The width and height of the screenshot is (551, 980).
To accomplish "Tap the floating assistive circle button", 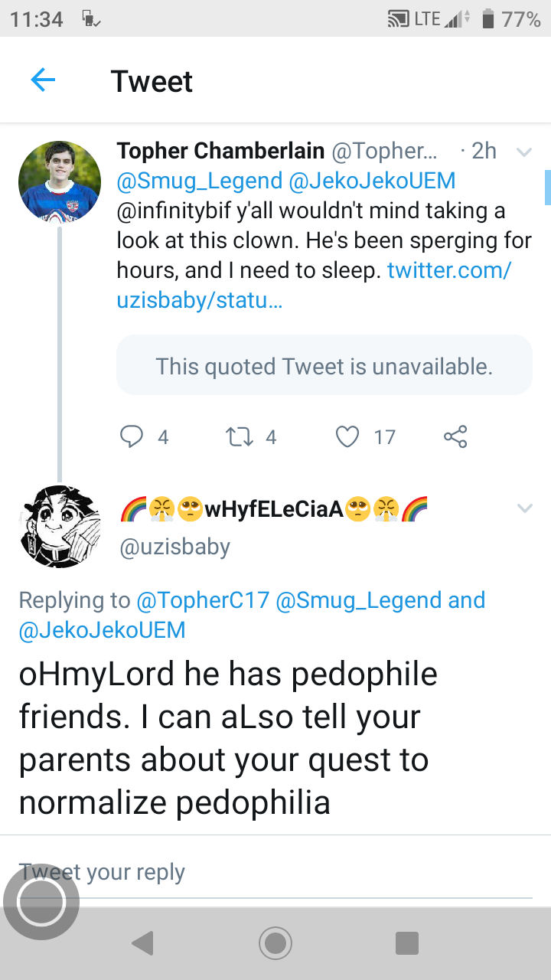I will click(x=41, y=902).
